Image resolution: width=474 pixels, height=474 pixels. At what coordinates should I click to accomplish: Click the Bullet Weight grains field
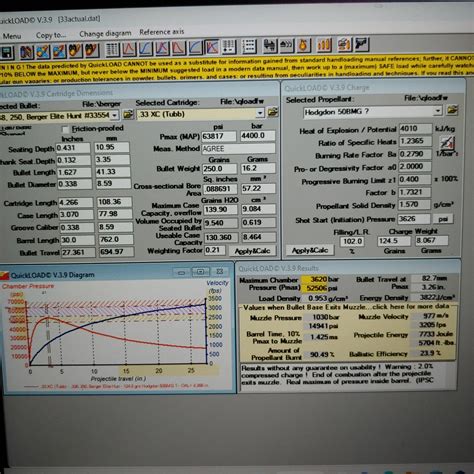pyautogui.click(x=220, y=169)
